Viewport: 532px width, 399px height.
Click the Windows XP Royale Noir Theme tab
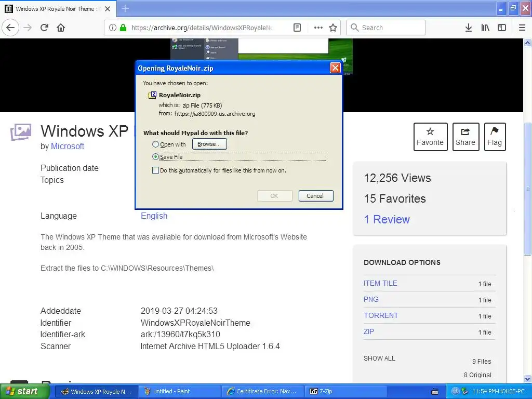(x=58, y=9)
